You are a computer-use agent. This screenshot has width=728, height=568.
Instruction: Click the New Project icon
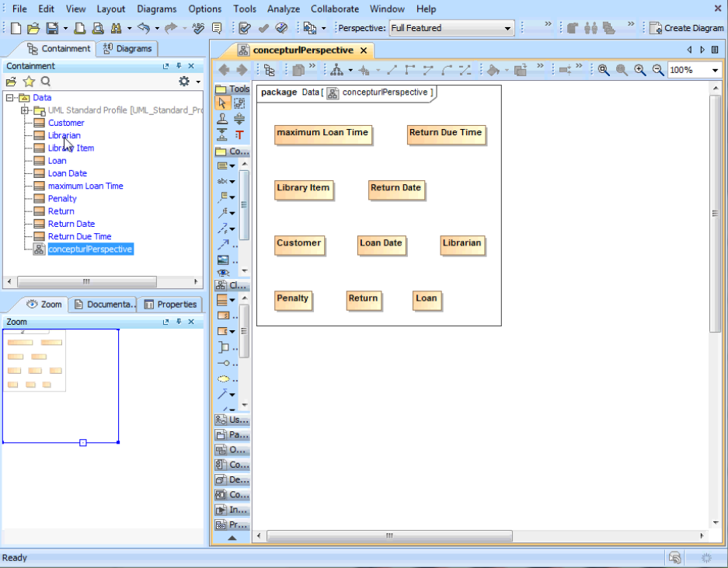tap(16, 28)
